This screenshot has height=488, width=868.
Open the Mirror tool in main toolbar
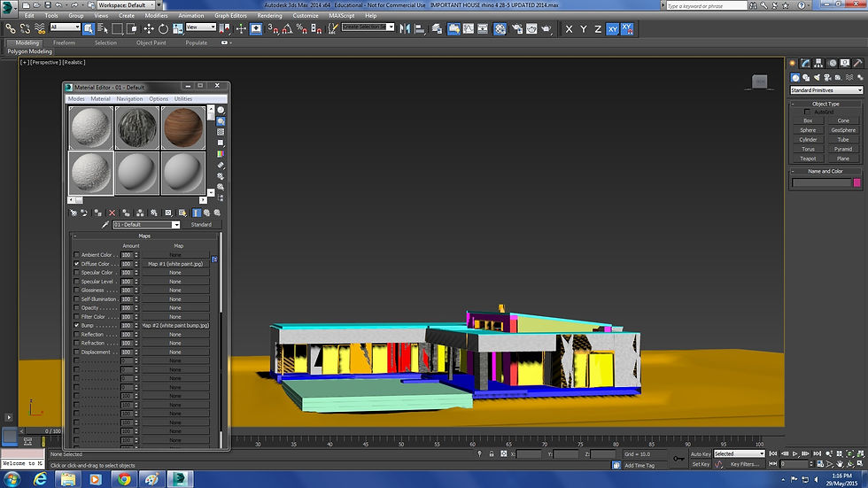[405, 28]
